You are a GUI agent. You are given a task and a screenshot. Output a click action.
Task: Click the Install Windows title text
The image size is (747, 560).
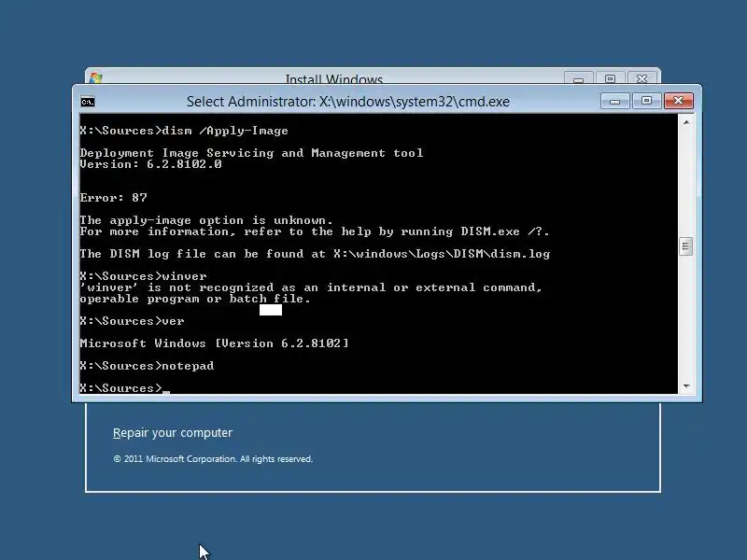334,79
